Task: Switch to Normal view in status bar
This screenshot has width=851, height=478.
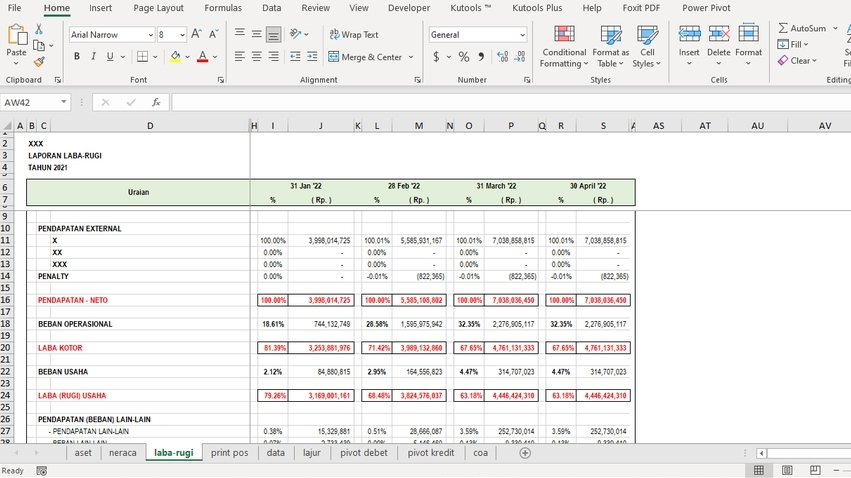Action: coord(759,470)
